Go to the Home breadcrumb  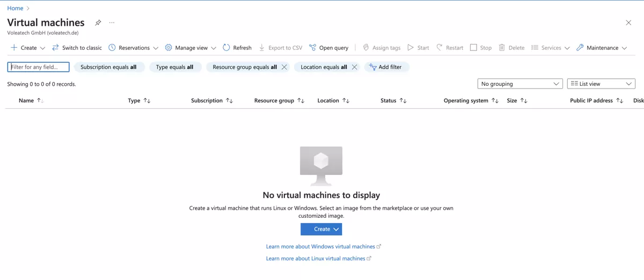click(x=15, y=8)
